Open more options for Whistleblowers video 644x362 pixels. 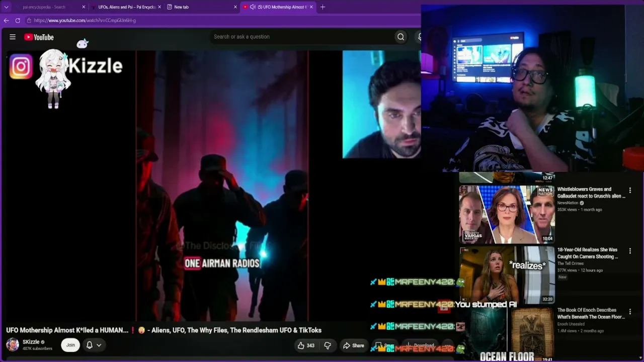(630, 191)
